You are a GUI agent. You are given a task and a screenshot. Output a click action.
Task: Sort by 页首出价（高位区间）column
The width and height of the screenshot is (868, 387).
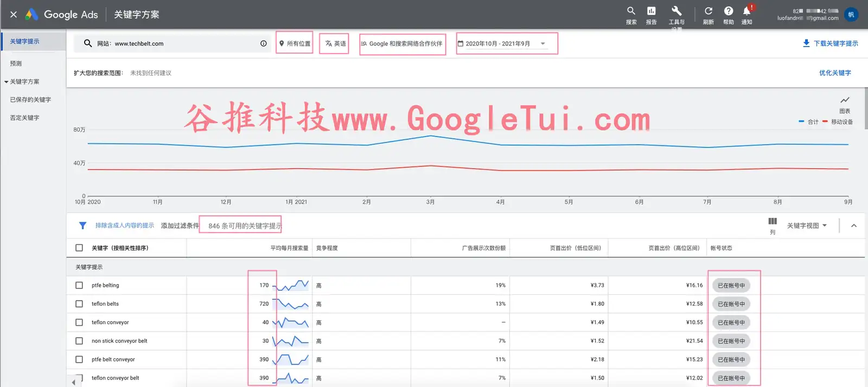[x=674, y=248]
